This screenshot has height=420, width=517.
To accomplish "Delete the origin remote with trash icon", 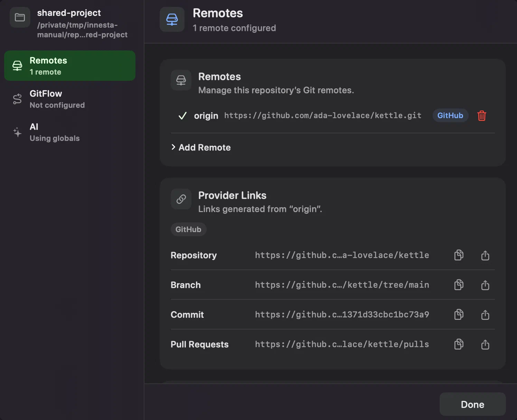I will tap(482, 116).
